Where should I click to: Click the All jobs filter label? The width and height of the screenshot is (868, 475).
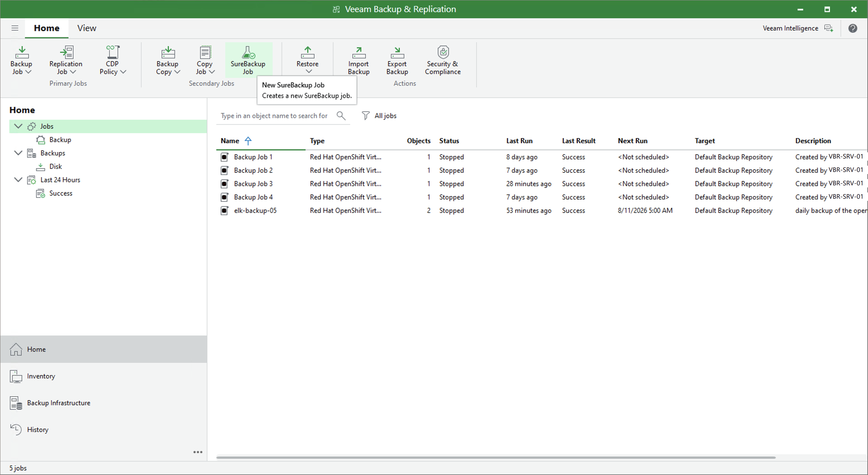[x=386, y=116]
